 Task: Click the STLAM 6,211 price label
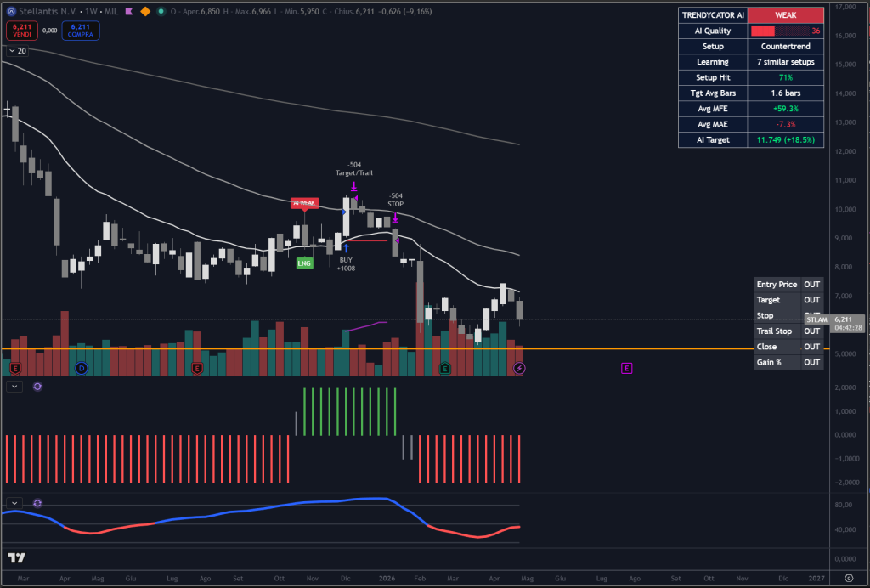coord(835,324)
